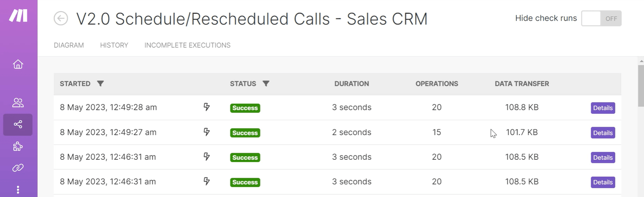
Task: Toggle the Hide check runs switch
Action: click(x=601, y=18)
